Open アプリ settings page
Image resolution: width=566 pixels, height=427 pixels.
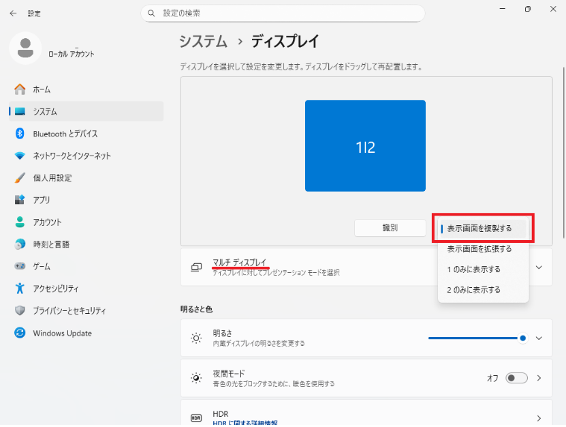pos(86,200)
